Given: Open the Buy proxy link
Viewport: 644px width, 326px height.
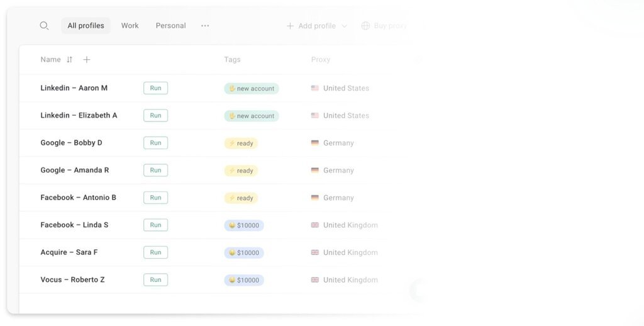Looking at the screenshot, I should pos(390,26).
